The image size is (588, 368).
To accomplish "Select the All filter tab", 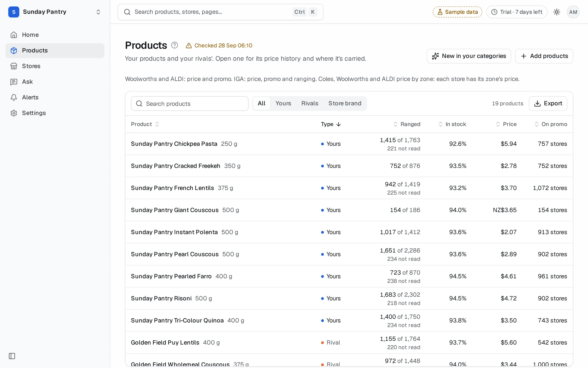I will click(261, 103).
